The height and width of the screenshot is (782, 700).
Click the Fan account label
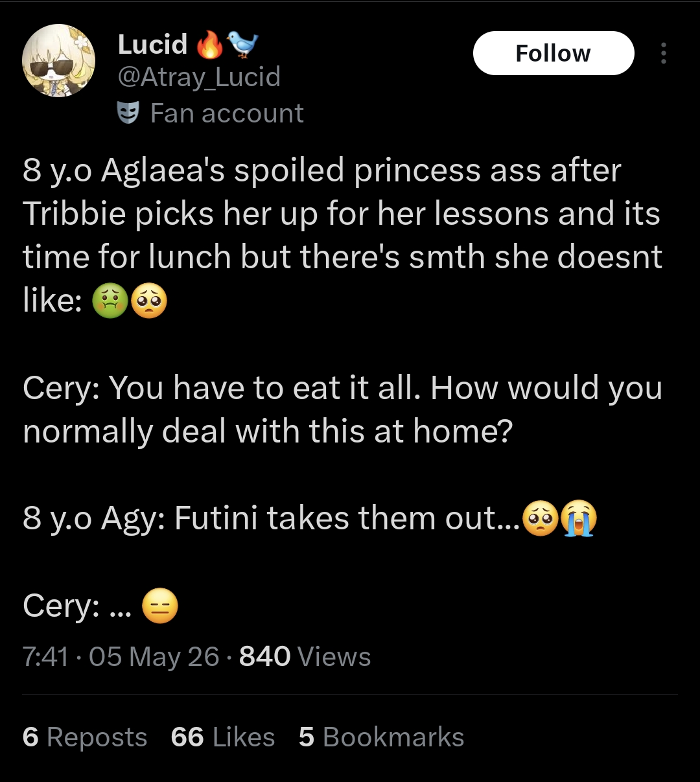[x=227, y=113]
